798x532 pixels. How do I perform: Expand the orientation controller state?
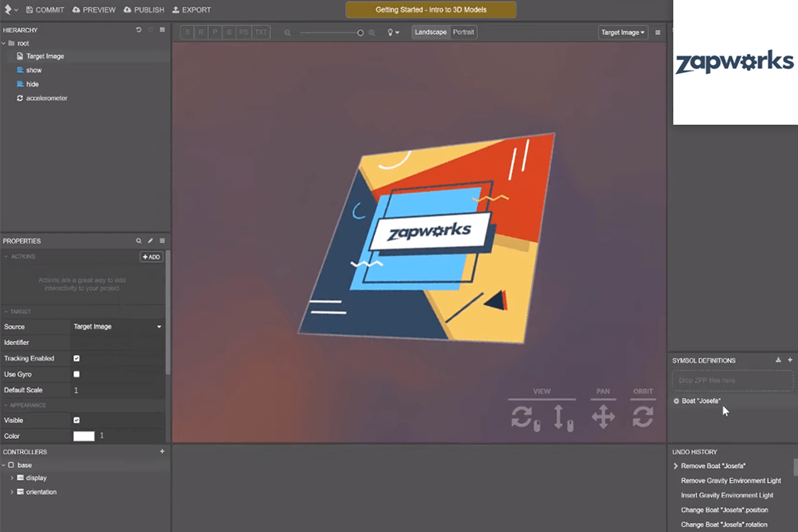coord(12,492)
